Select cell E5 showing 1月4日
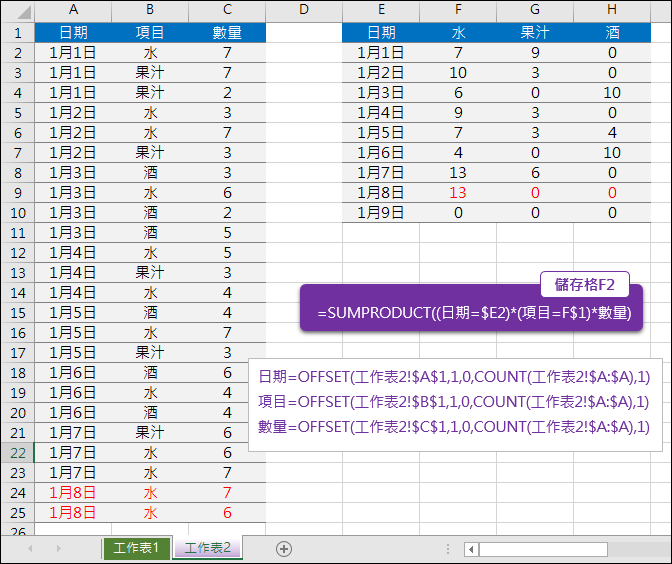The image size is (672, 564). [381, 113]
